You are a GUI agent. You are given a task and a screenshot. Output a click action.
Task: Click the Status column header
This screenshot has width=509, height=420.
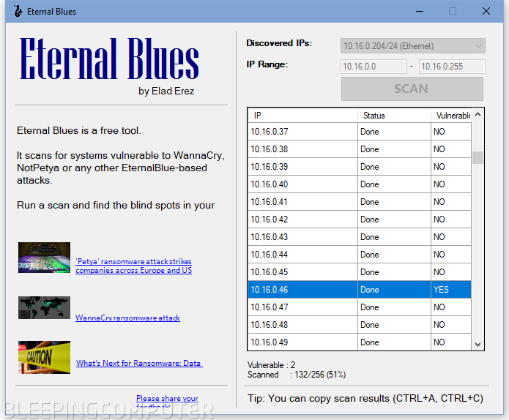coord(394,115)
